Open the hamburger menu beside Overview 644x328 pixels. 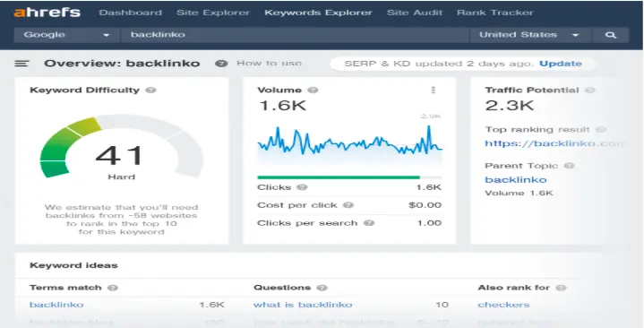[21, 64]
